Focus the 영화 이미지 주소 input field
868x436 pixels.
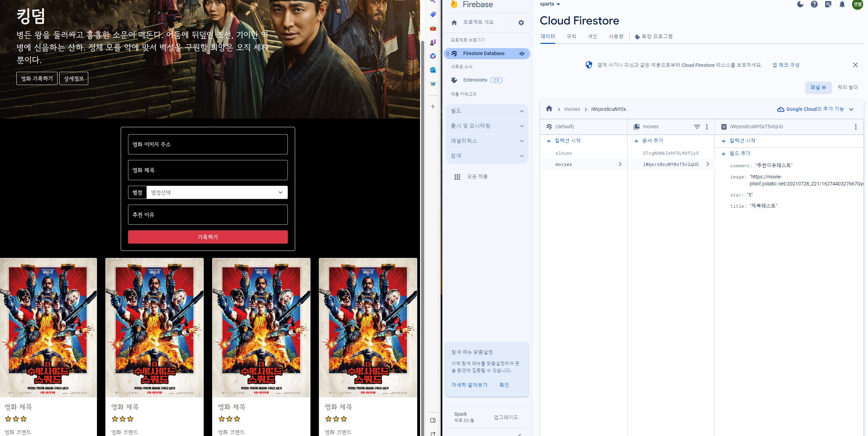pyautogui.click(x=208, y=144)
